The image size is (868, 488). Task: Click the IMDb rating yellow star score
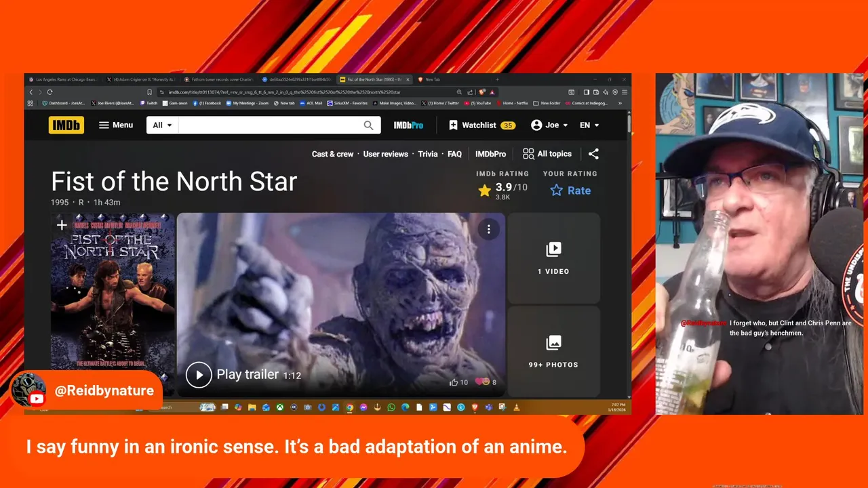(x=502, y=190)
